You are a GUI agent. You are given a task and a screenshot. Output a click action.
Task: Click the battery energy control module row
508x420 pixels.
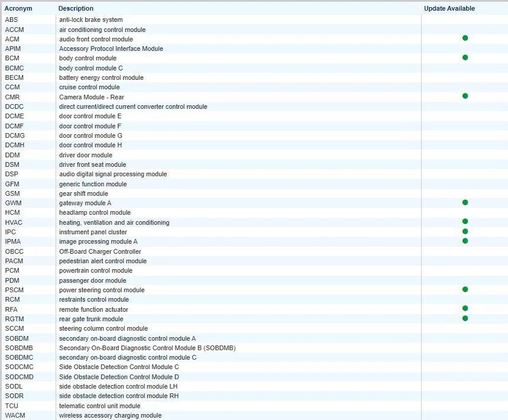(x=254, y=77)
